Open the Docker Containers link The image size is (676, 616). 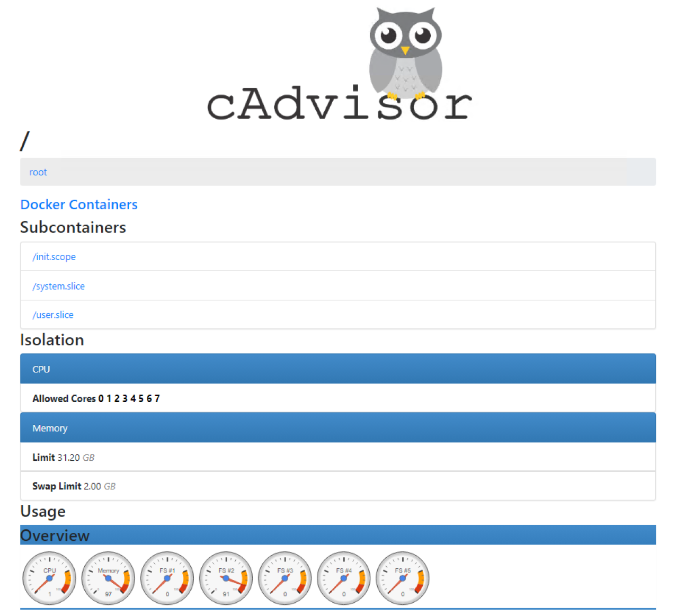(79, 204)
